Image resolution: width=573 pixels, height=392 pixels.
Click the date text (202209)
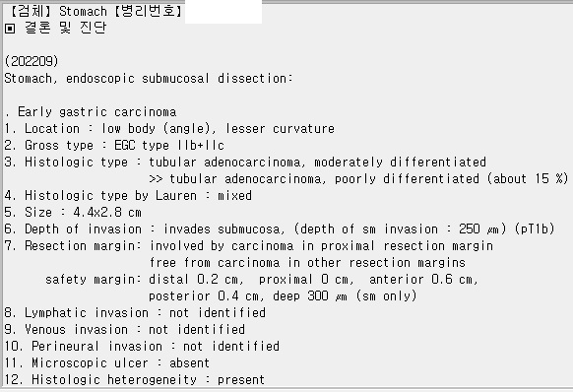(x=32, y=61)
